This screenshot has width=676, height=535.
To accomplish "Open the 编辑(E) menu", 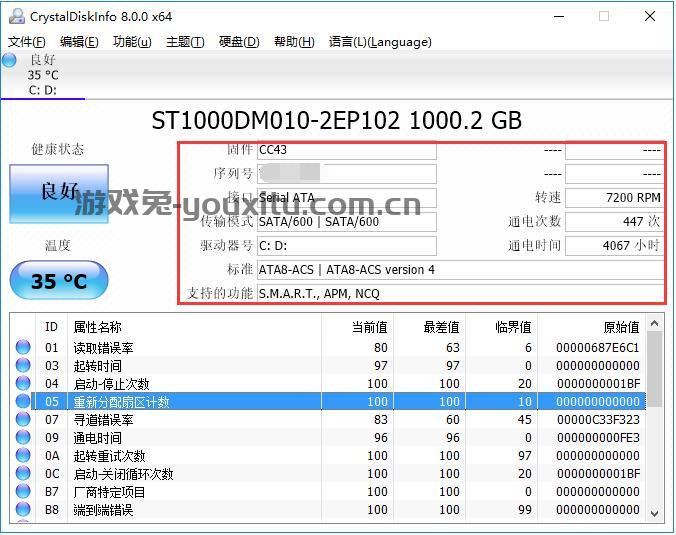I will 79,42.
